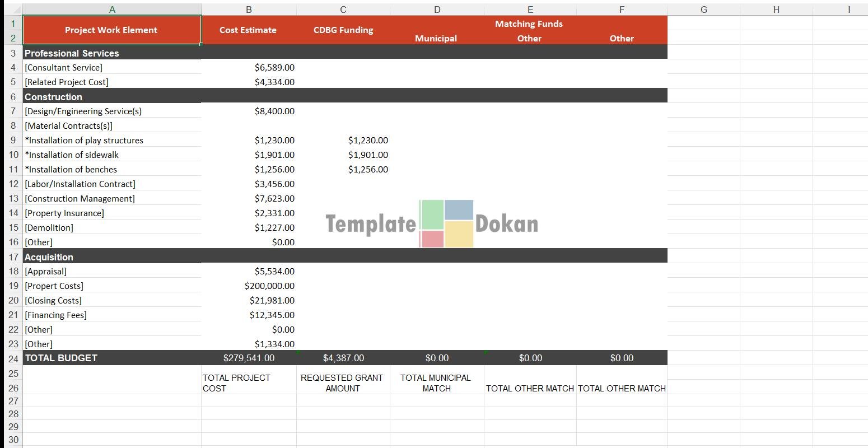Image resolution: width=868 pixels, height=448 pixels.
Task: Select the *Installation of sidewalk cell
Action: click(x=72, y=155)
